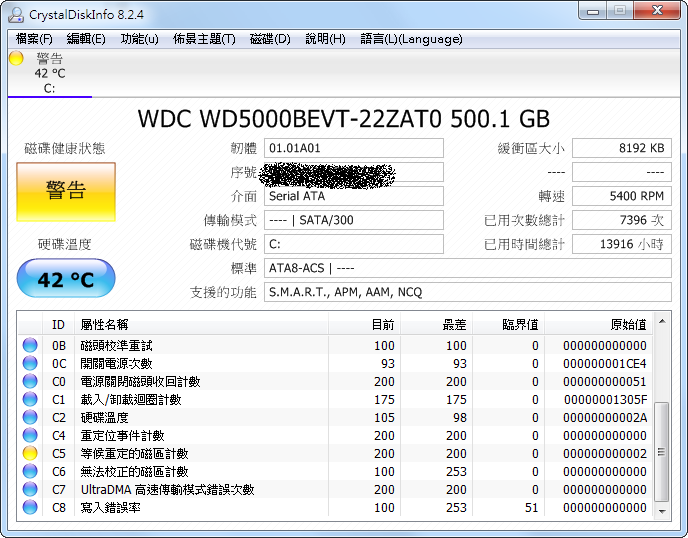Image resolution: width=688 pixels, height=538 pixels.
Task: Click the firmware field 01.01A01
Action: (x=354, y=148)
